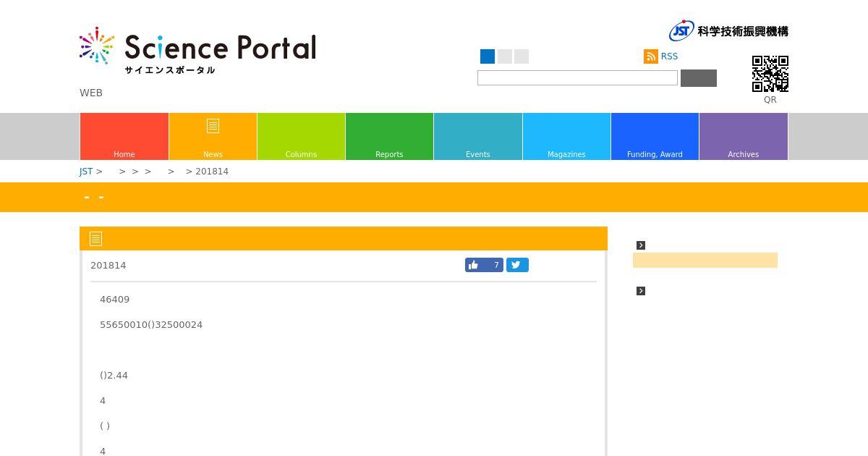Expand first sidebar arrow item

[x=641, y=245]
